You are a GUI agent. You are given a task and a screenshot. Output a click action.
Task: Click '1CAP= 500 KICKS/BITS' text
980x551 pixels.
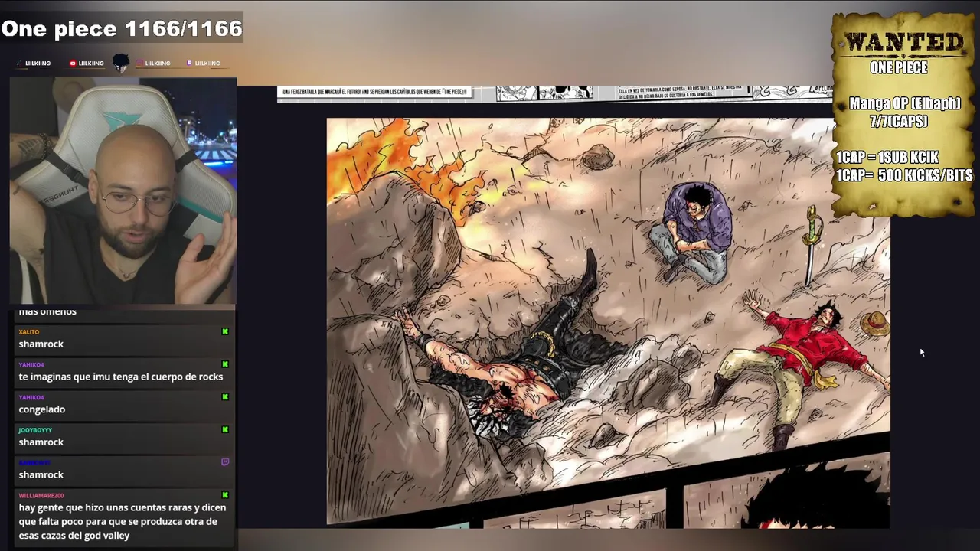[x=904, y=175]
